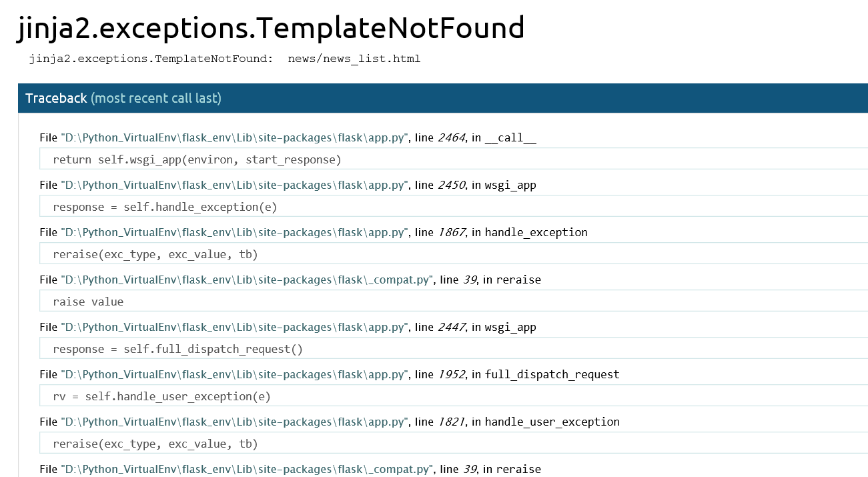Click '(most recent call last)' text
The width and height of the screenshot is (868, 477).
(155, 98)
